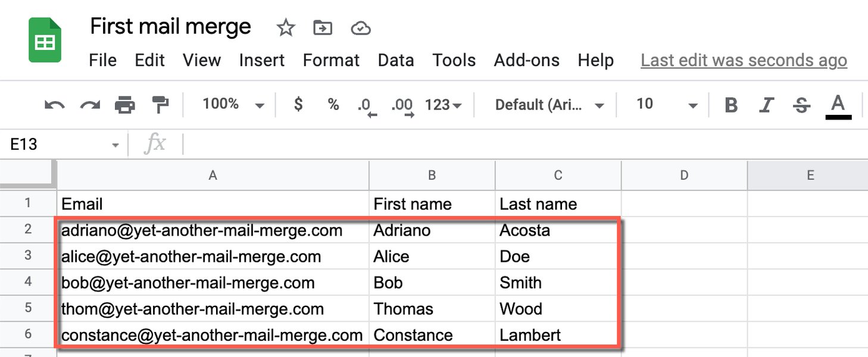The width and height of the screenshot is (868, 357).
Task: Open the Google Sheets home icon
Action: pyautogui.click(x=45, y=40)
